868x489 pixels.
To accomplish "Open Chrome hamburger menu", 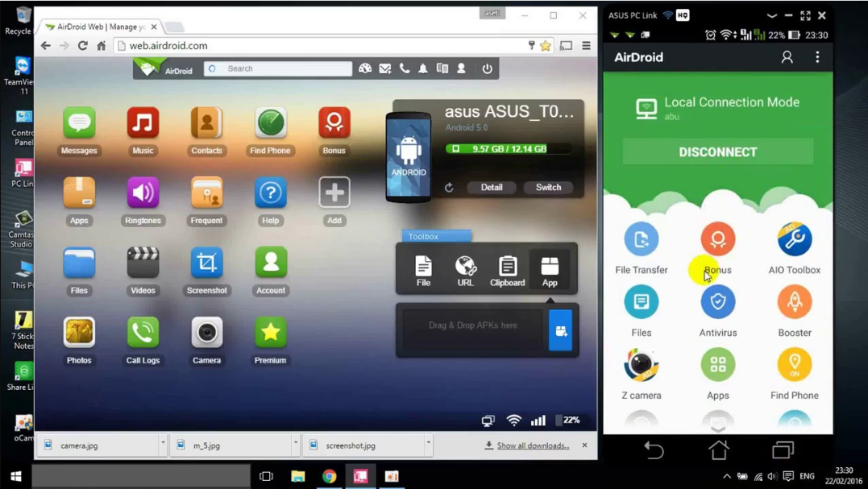I will click(586, 46).
